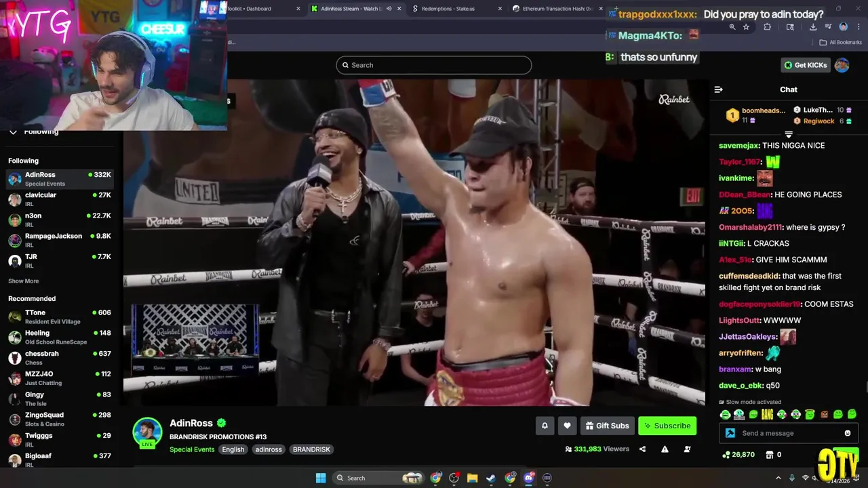
Task: Click the Special Events category link
Action: [x=192, y=449]
